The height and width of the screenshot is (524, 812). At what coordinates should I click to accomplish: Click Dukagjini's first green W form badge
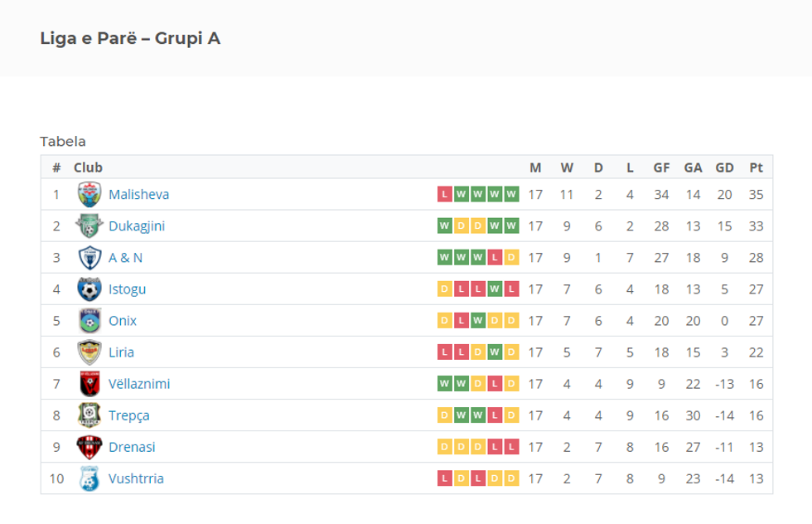pyautogui.click(x=445, y=226)
